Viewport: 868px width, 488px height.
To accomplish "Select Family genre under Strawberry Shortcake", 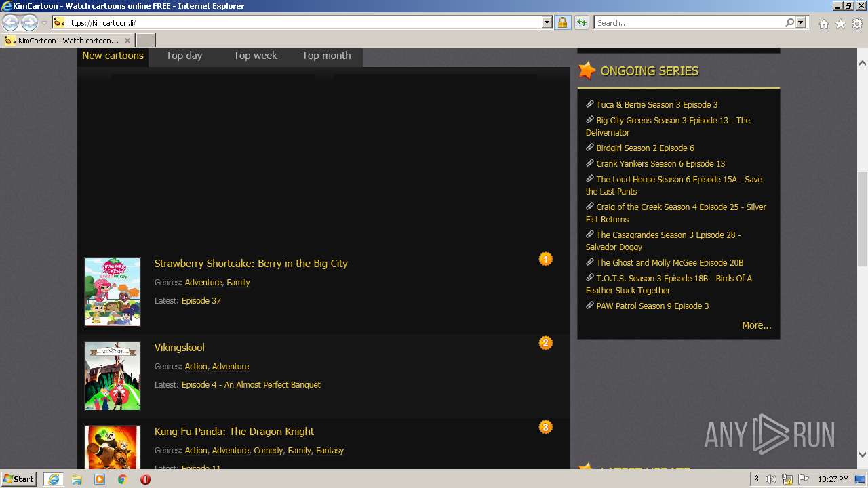I will tap(238, 283).
